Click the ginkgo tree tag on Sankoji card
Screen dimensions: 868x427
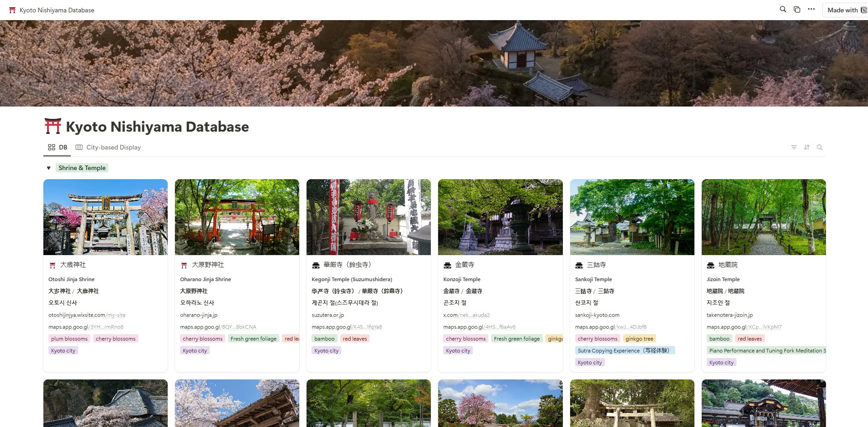(639, 339)
